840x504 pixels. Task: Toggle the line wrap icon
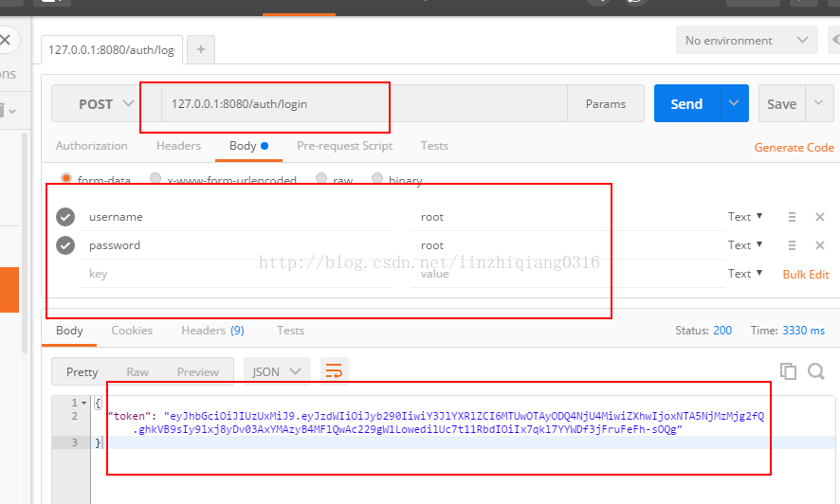click(x=335, y=370)
